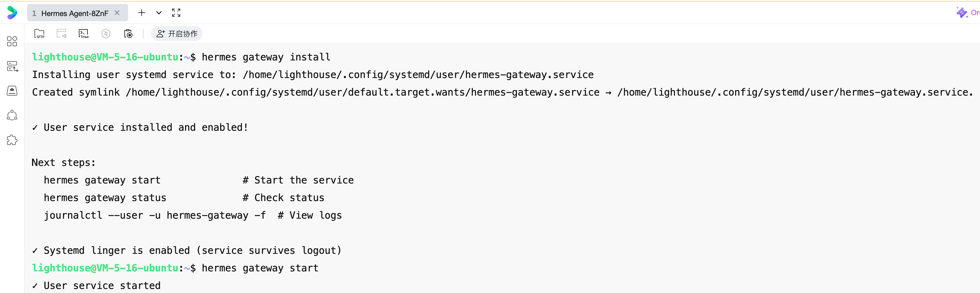Click the app logo in top-left corner

pos(12,13)
